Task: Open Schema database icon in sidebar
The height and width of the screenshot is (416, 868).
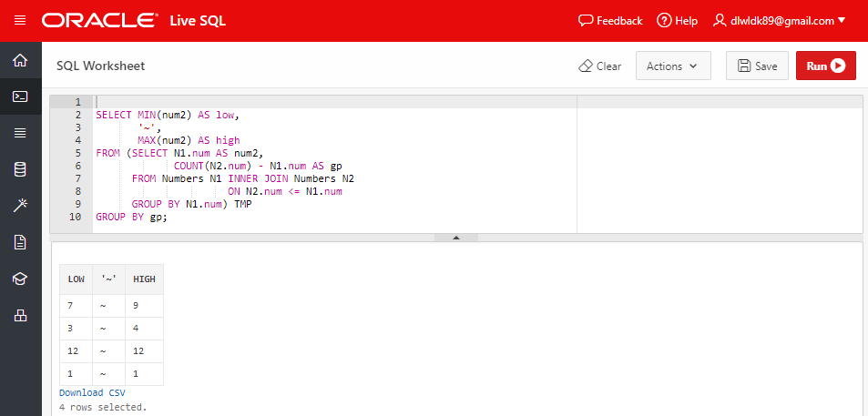Action: coord(20,169)
